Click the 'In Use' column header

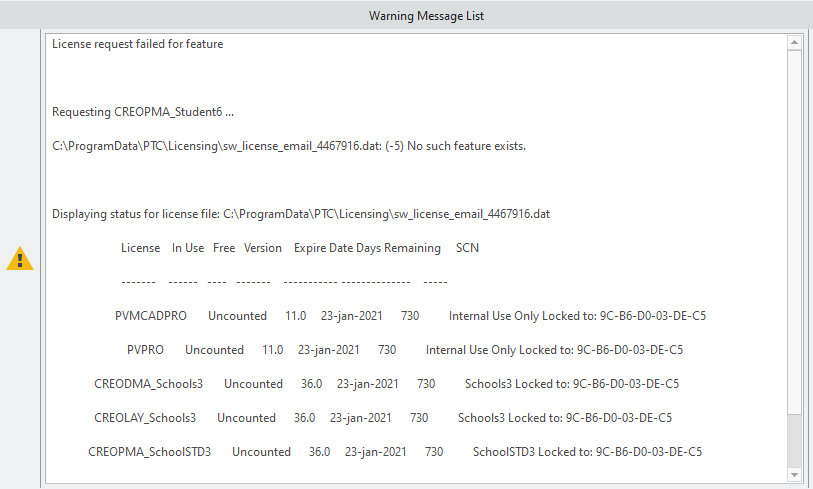click(188, 248)
